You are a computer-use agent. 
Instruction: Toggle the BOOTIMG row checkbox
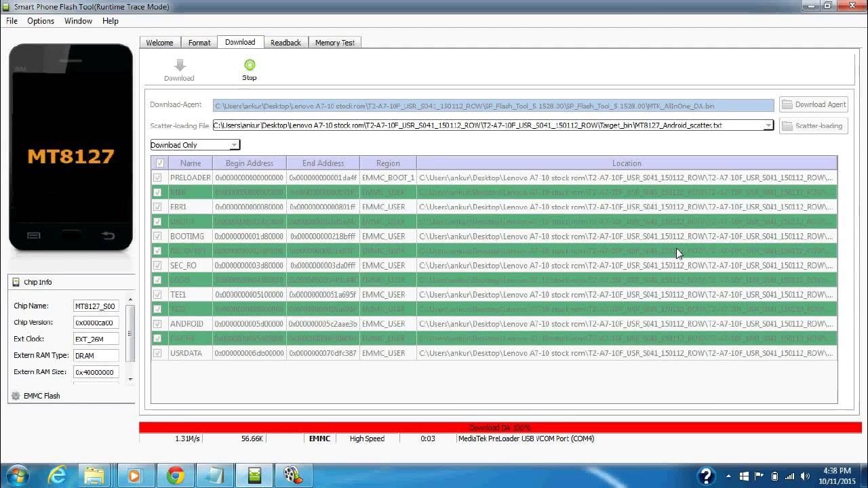pos(158,236)
